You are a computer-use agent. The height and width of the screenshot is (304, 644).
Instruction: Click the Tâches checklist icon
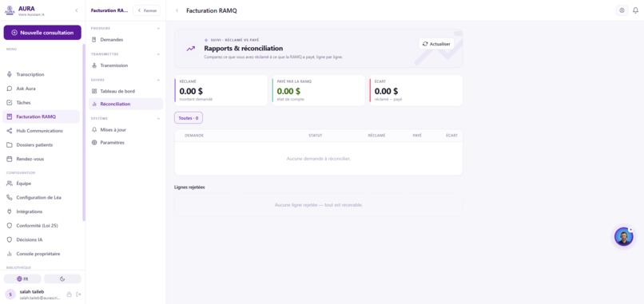(10, 103)
